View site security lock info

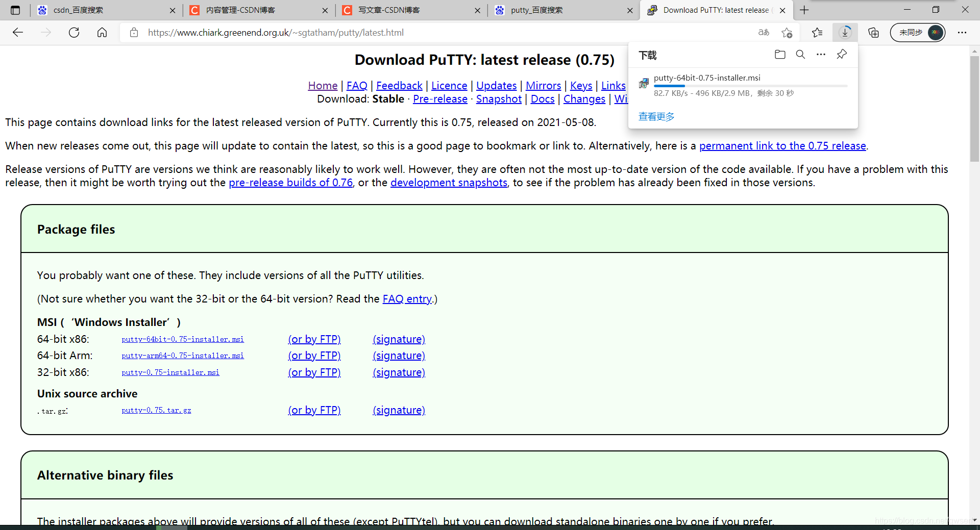click(x=134, y=33)
